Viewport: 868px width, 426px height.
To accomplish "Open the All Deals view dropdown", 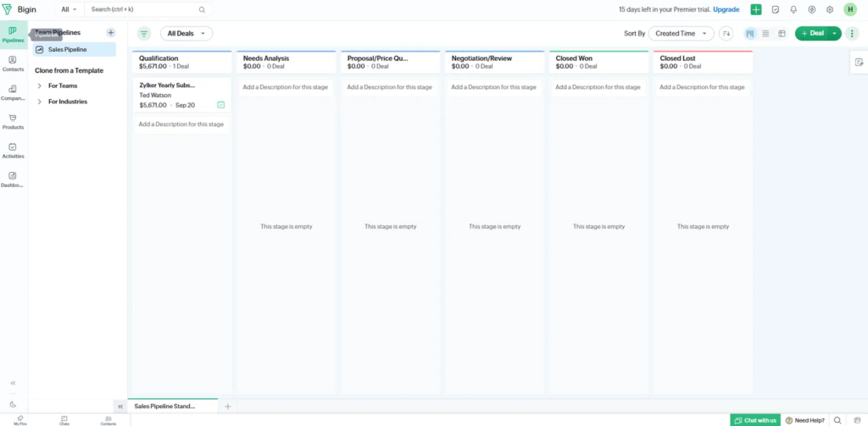I will [186, 33].
